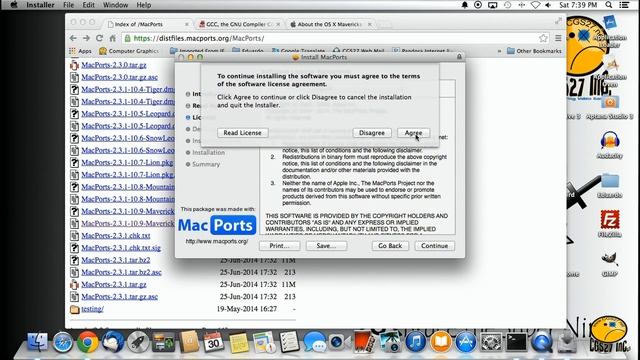Open the Apple menu
The image size is (640, 360).
[13, 5]
